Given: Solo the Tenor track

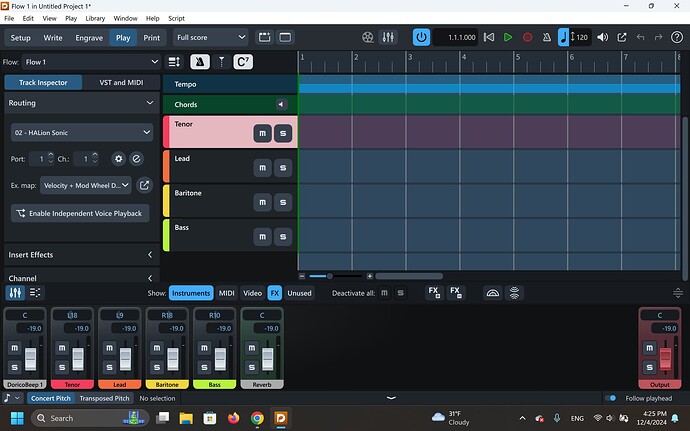Looking at the screenshot, I should (x=283, y=133).
